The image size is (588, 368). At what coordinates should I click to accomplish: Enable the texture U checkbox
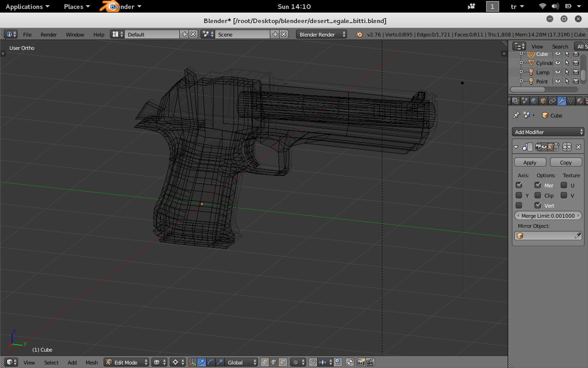pos(564,185)
